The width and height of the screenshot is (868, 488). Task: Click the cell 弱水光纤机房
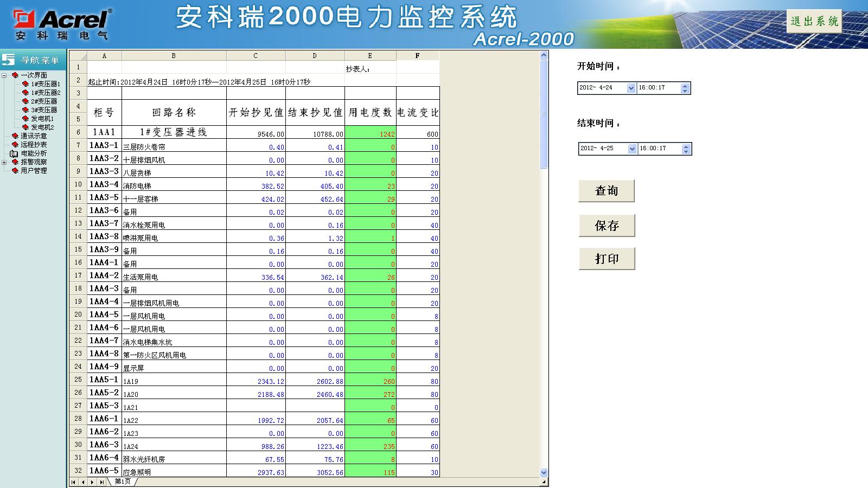click(x=174, y=458)
